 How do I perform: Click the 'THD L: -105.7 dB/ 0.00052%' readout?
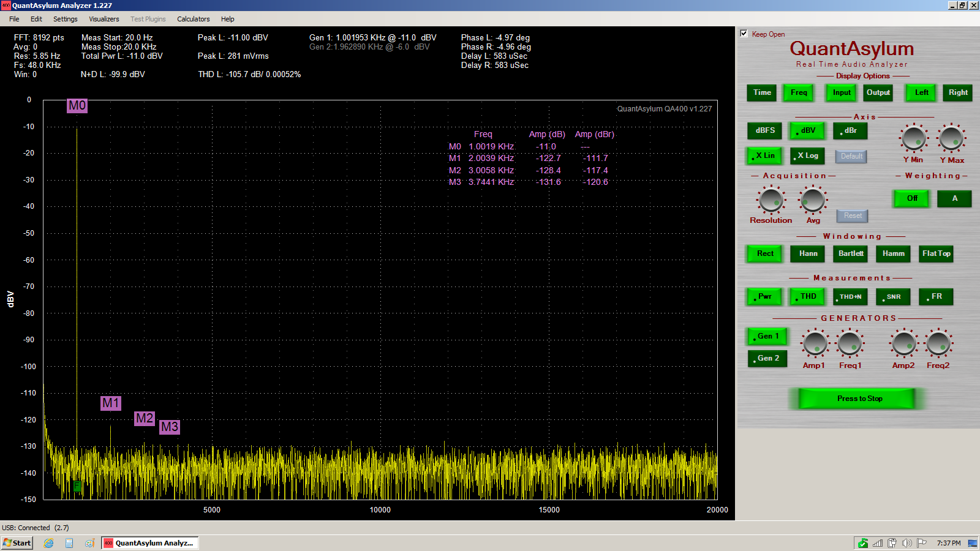[249, 74]
